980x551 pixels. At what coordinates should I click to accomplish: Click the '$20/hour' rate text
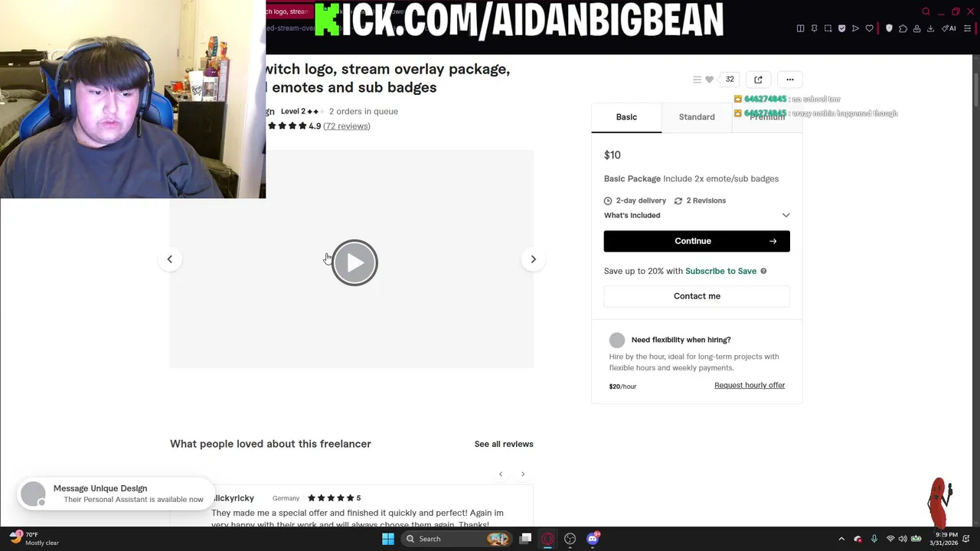pos(622,386)
